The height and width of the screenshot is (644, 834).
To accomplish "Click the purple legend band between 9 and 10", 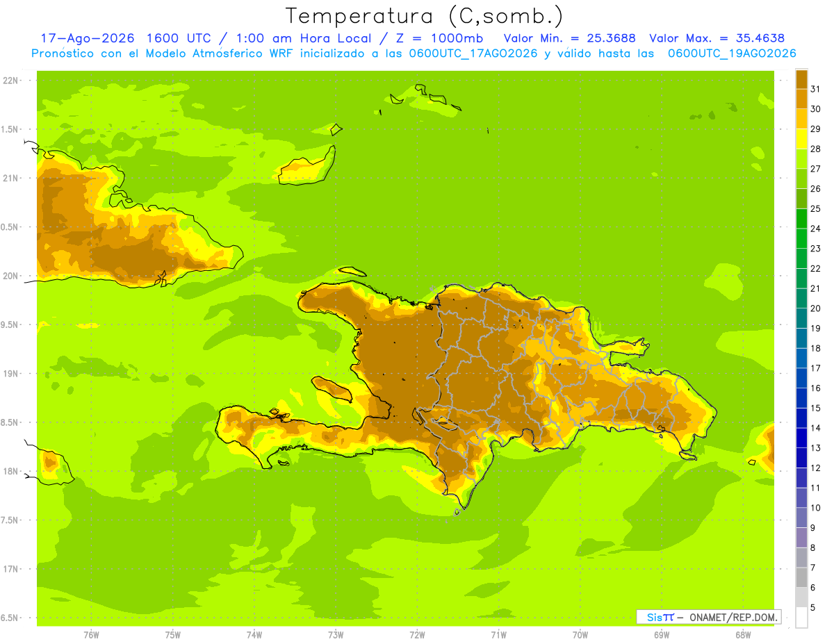I will pyautogui.click(x=801, y=518).
